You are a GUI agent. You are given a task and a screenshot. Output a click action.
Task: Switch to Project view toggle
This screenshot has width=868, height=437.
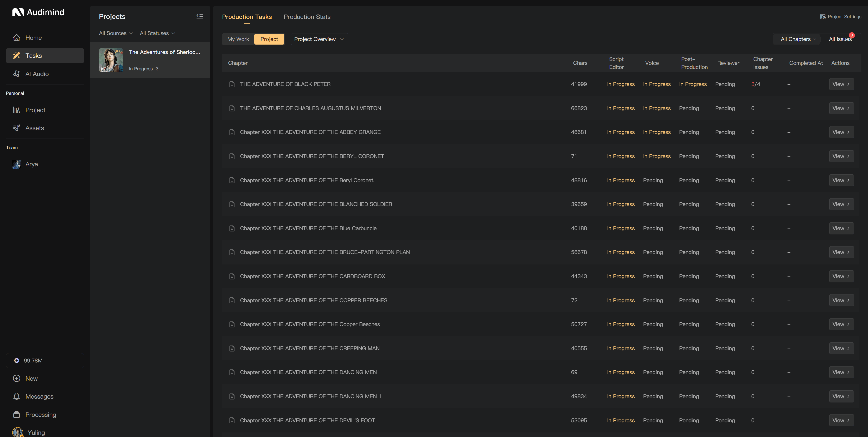tap(269, 39)
